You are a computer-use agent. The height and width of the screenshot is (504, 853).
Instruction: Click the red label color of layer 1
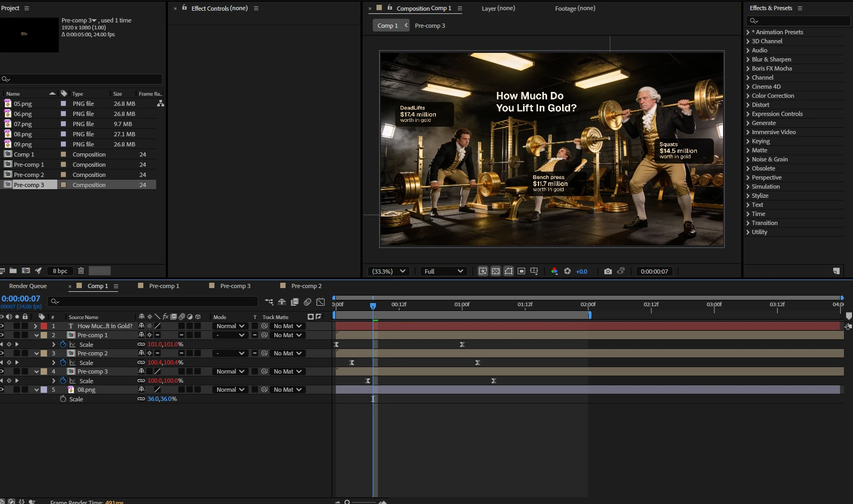[x=44, y=326]
